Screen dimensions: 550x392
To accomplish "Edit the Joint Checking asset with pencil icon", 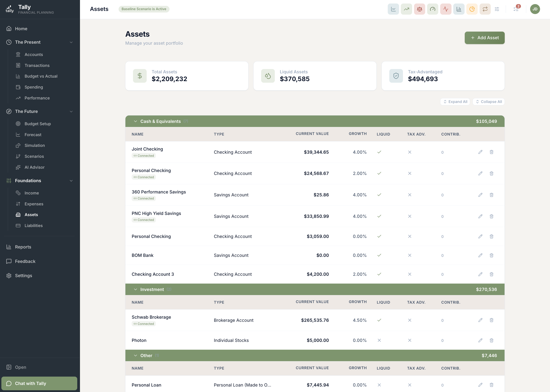I will pos(480,152).
